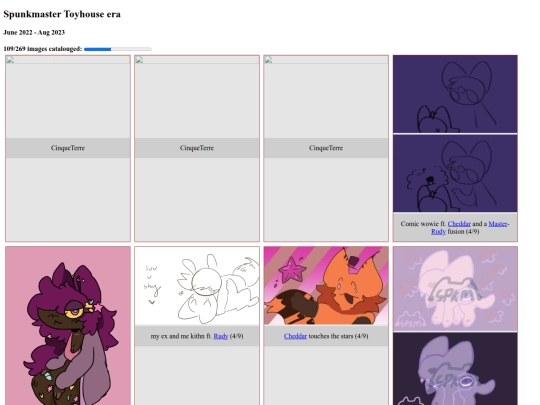
Task: Click the 'Spunkmaster Toyhouse era' heading
Action: click(x=62, y=14)
